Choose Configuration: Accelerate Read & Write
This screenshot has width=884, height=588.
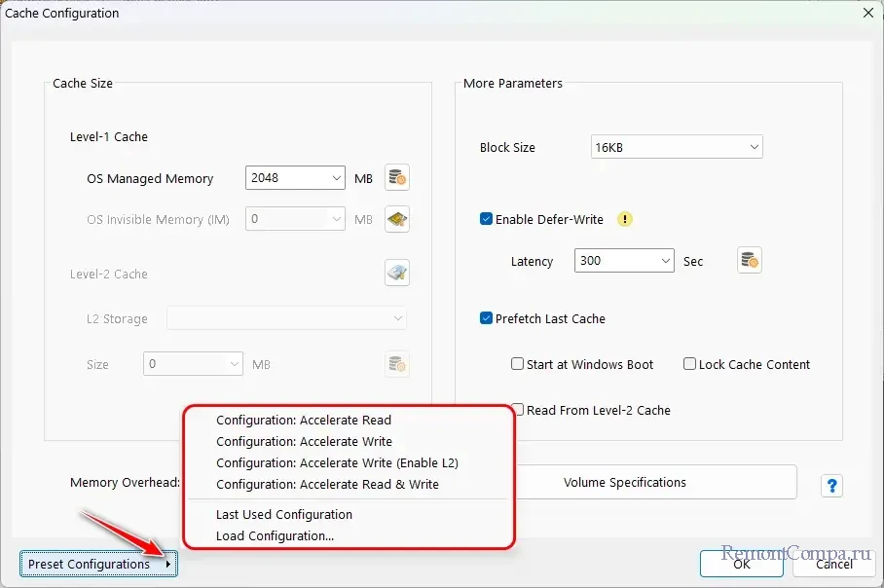pos(327,484)
